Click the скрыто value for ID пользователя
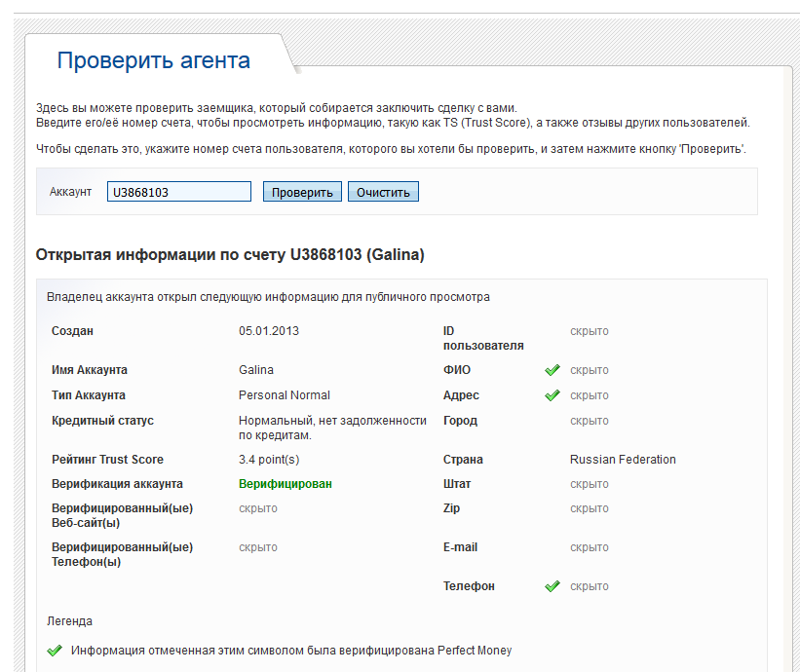800x672 pixels. 589,331
